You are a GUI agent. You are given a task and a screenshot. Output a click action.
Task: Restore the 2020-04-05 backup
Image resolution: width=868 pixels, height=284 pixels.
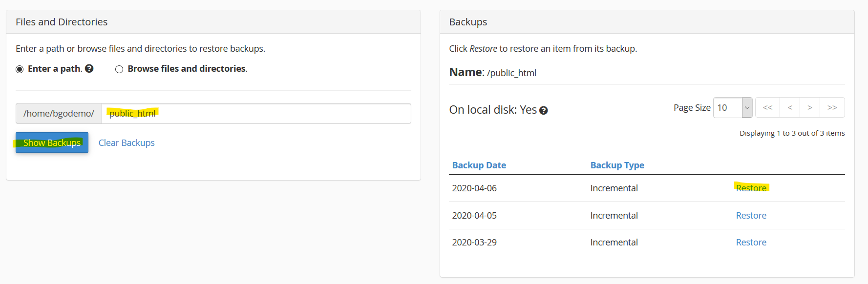[x=751, y=215]
